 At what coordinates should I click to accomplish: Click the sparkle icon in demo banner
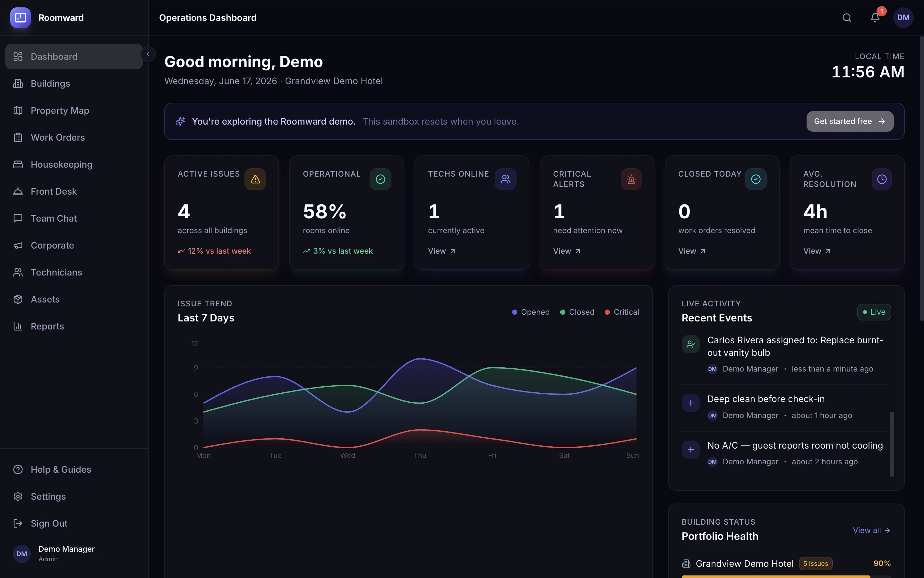pyautogui.click(x=180, y=121)
